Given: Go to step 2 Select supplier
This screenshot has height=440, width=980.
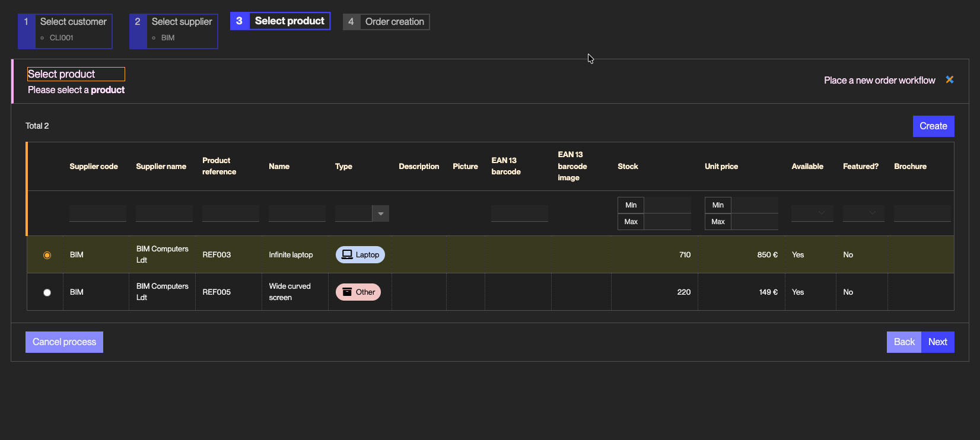Looking at the screenshot, I should coord(174,31).
